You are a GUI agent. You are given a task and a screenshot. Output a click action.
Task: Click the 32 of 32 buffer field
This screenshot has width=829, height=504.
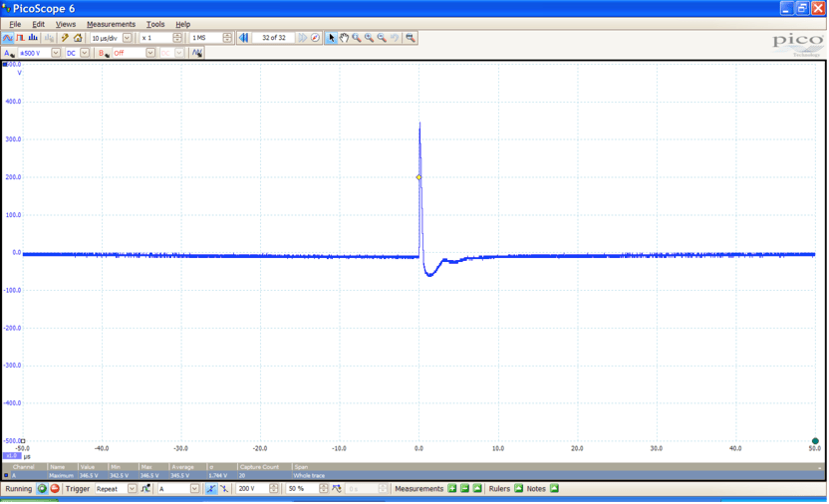(x=274, y=38)
